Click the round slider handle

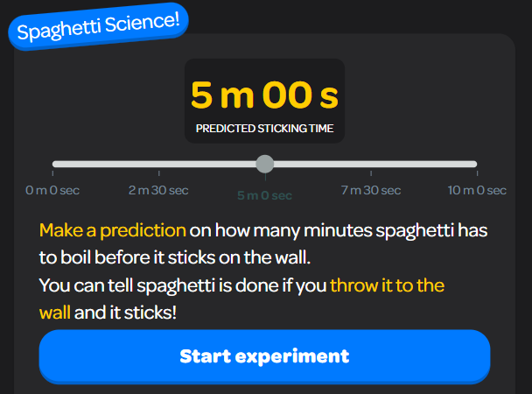264,164
